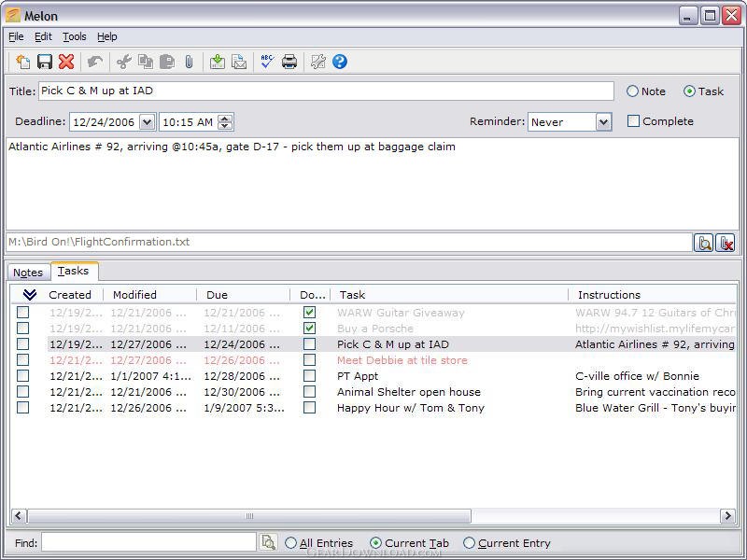The width and height of the screenshot is (747, 560).
Task: Open the Tools menu
Action: pyautogui.click(x=75, y=36)
